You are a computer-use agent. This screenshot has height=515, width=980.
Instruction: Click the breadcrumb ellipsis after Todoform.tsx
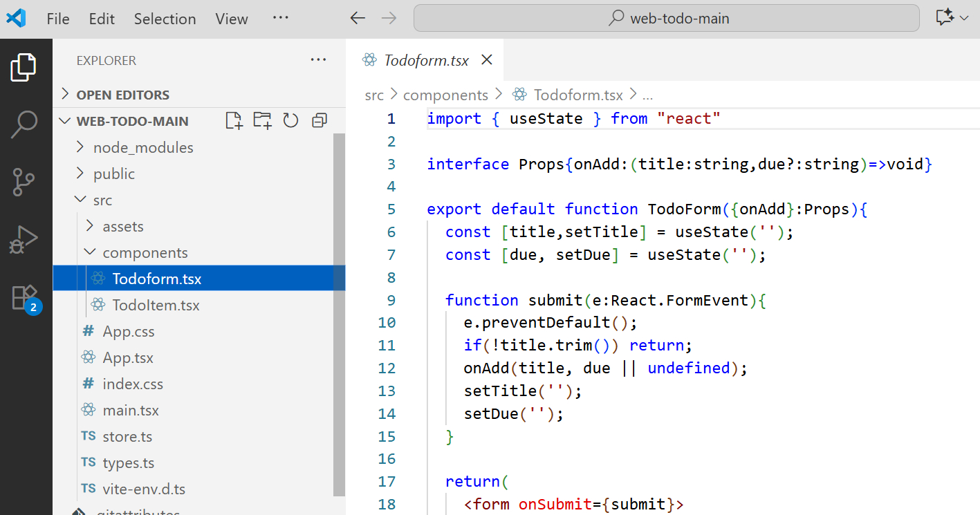648,95
